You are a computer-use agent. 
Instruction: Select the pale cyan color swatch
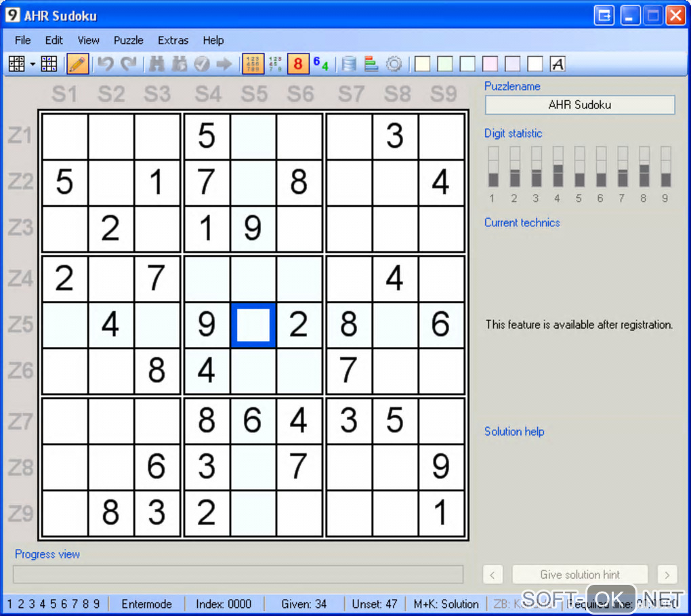tap(467, 64)
